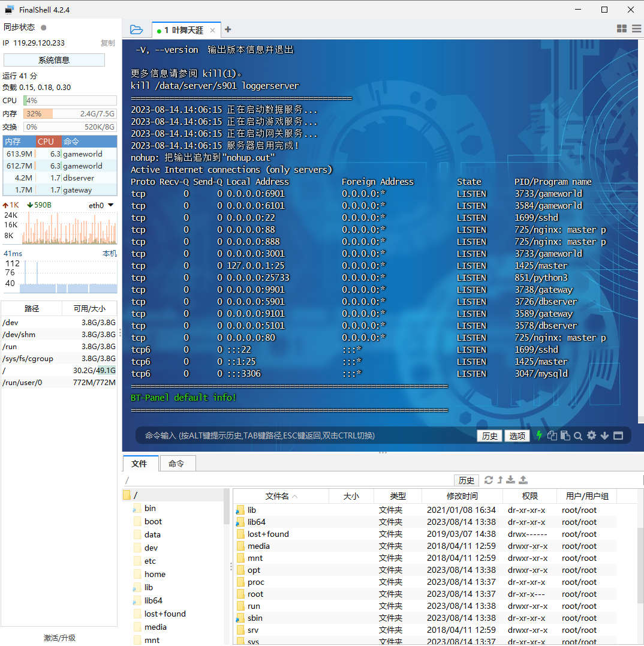Click the terminal down arrow icon
The width and height of the screenshot is (644, 646).
pyautogui.click(x=604, y=435)
